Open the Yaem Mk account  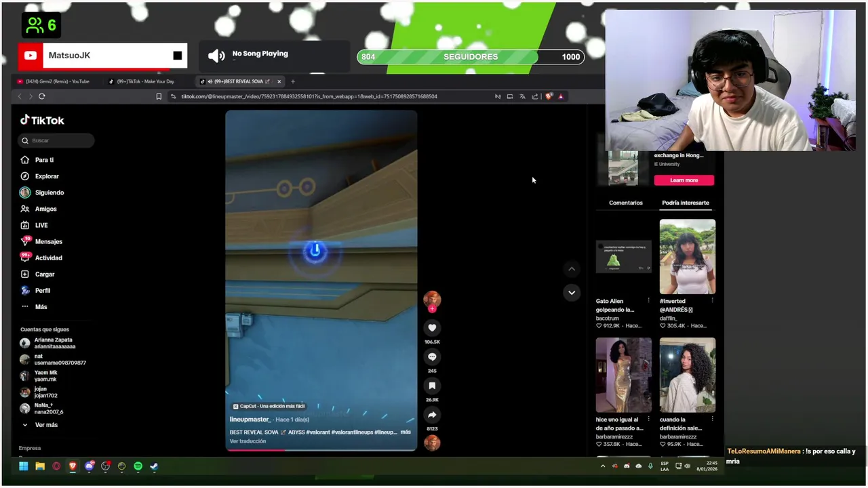39,375
